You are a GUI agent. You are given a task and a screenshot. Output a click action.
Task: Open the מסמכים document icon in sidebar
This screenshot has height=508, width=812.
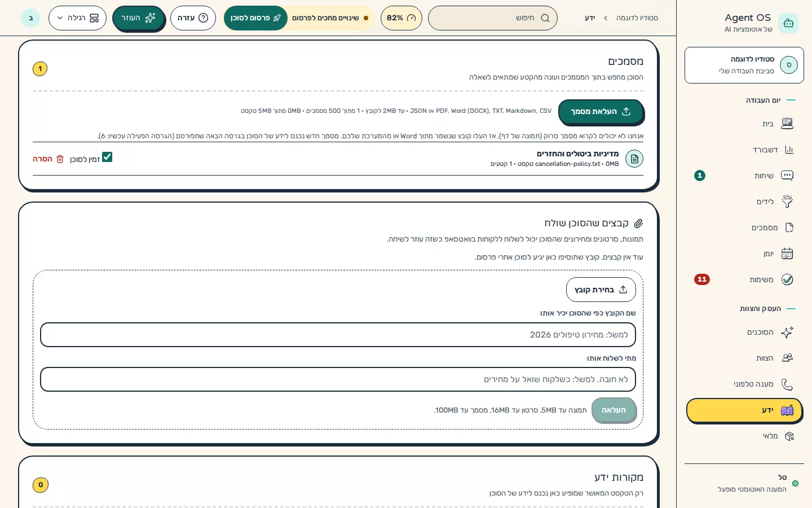click(x=789, y=227)
